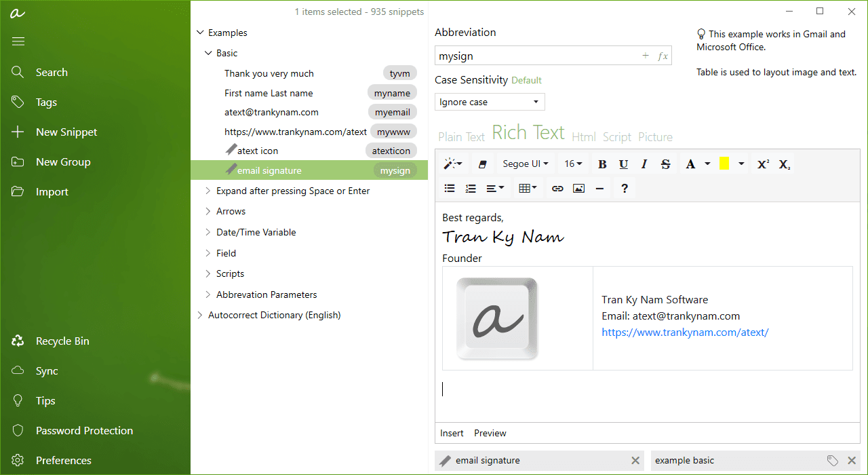
Task: Expand the Field group
Action: pos(208,253)
